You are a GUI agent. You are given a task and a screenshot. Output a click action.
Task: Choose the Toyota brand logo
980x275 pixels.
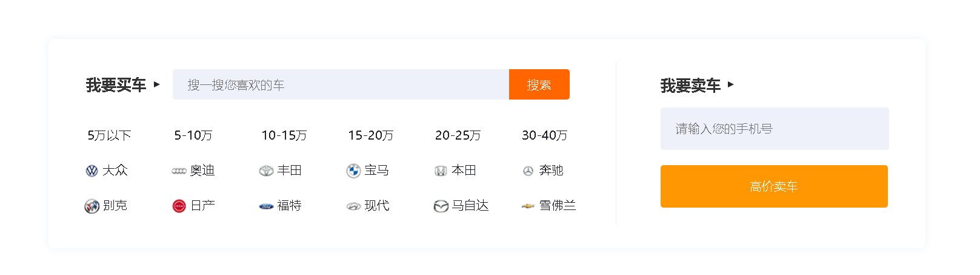(266, 171)
